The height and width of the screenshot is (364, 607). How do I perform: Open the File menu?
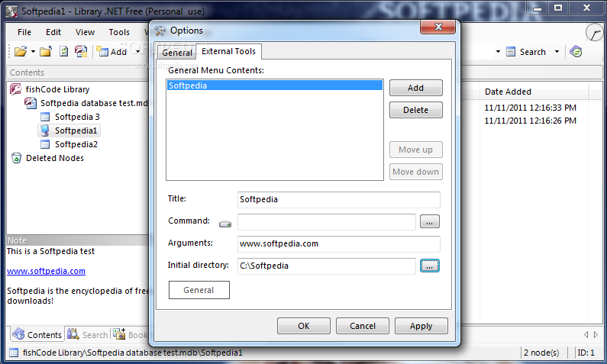coord(24,32)
